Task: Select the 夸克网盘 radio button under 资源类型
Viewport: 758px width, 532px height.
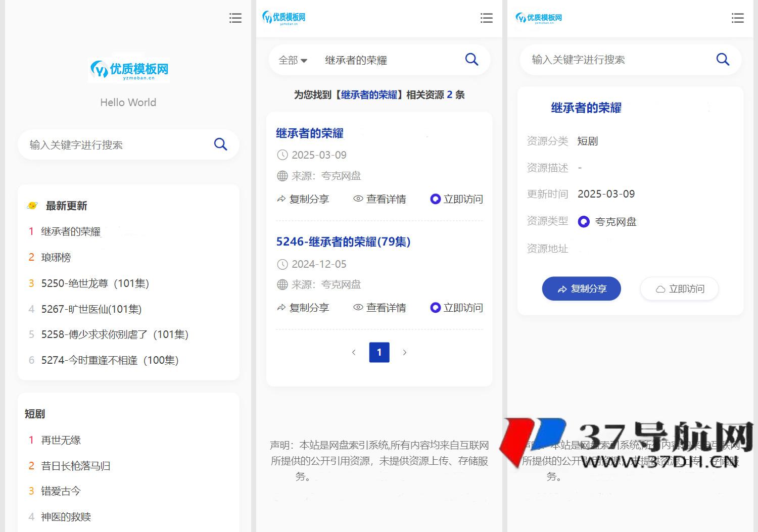Action: [584, 221]
